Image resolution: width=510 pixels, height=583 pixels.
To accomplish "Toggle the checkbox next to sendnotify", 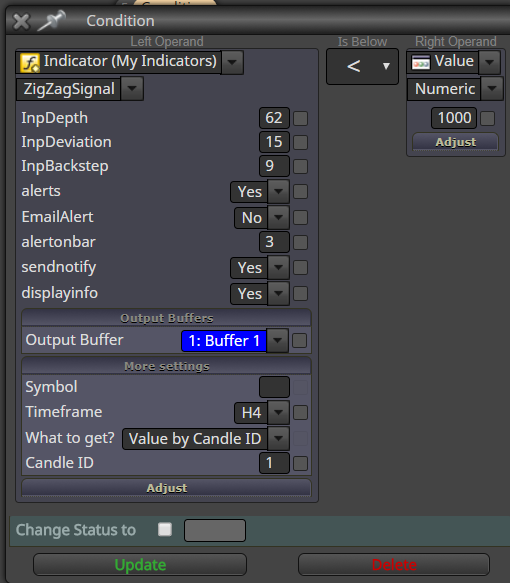I will 300,267.
